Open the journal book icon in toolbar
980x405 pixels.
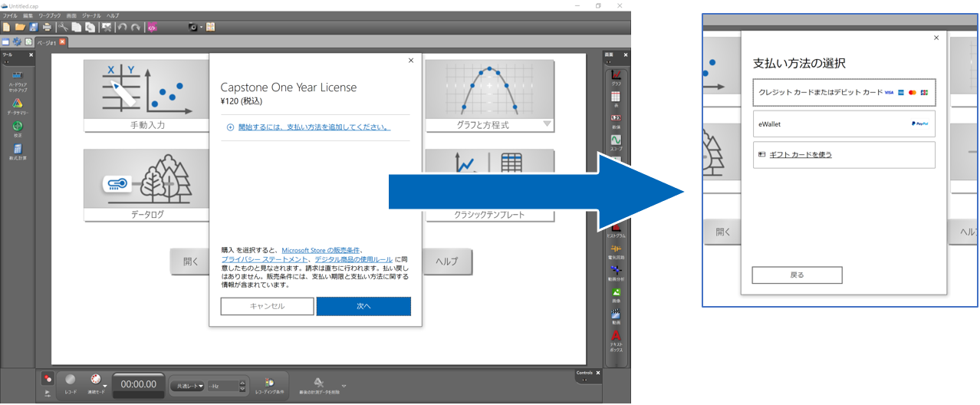pos(210,27)
